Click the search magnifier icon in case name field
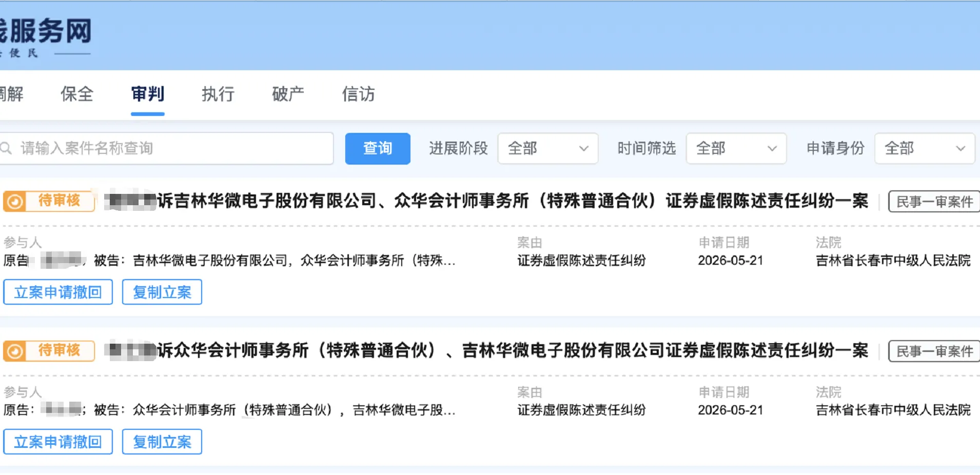Image resolution: width=980 pixels, height=475 pixels. tap(6, 148)
